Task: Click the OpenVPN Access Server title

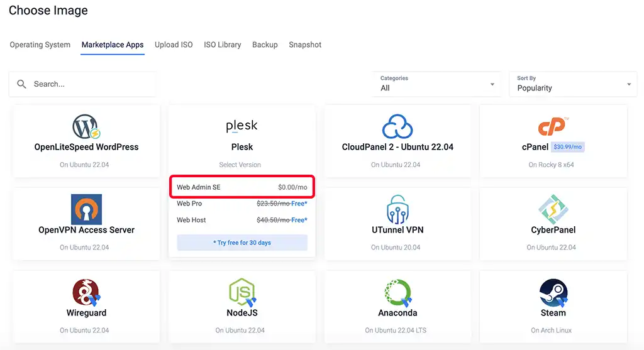Action: point(86,230)
